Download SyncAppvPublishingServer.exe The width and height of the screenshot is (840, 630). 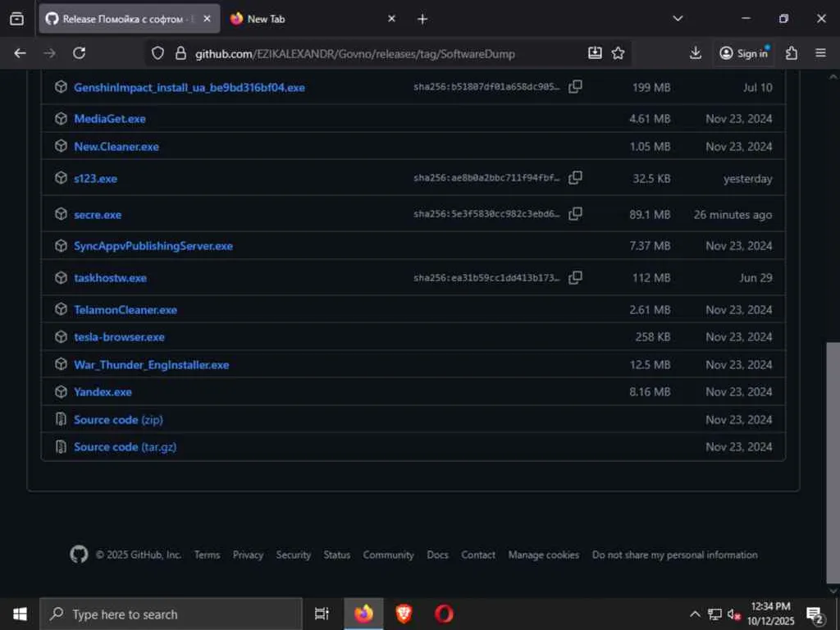click(153, 246)
